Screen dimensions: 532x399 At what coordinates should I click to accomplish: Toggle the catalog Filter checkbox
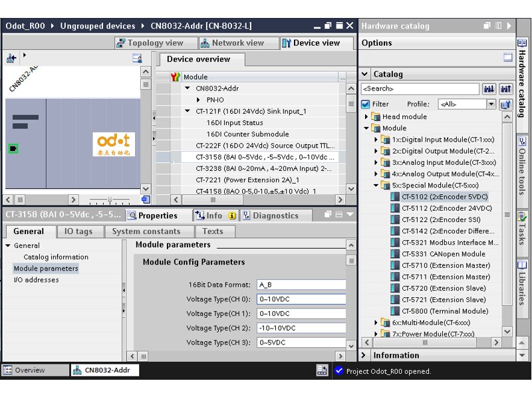[365, 104]
